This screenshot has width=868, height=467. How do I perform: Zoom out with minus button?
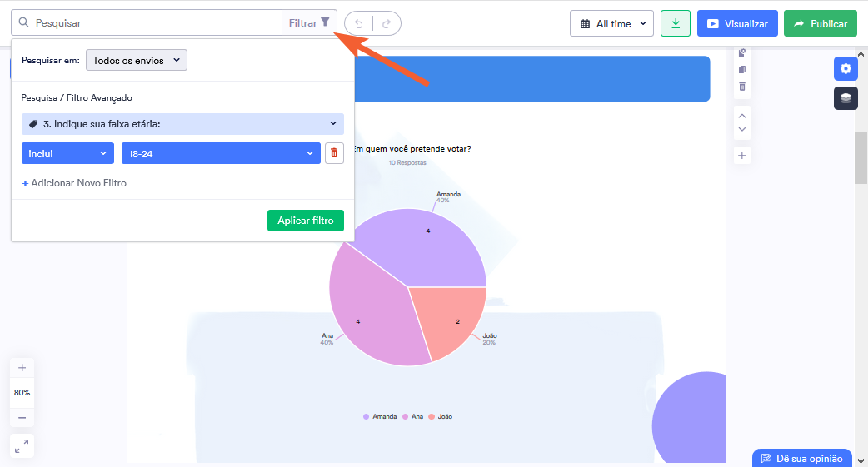point(22,418)
